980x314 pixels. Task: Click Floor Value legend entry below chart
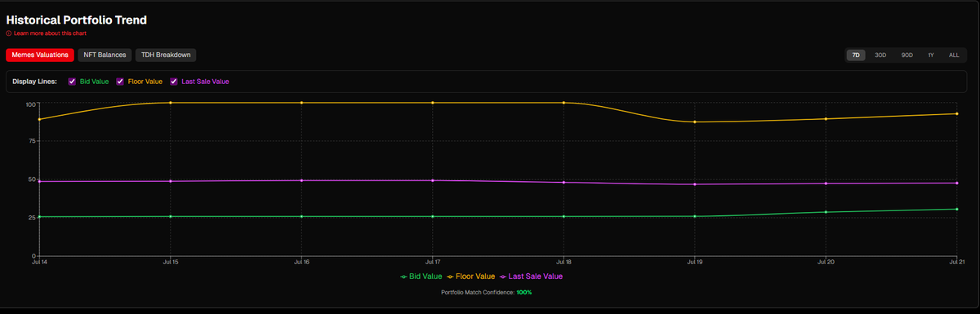tap(470, 276)
